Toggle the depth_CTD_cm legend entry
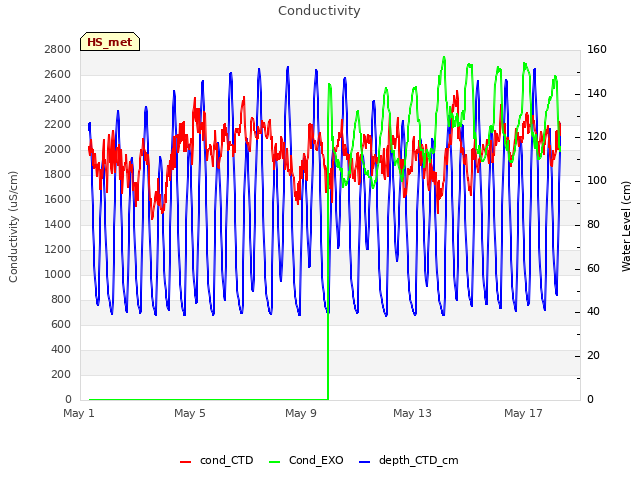The height and width of the screenshot is (480, 640). tap(409, 460)
